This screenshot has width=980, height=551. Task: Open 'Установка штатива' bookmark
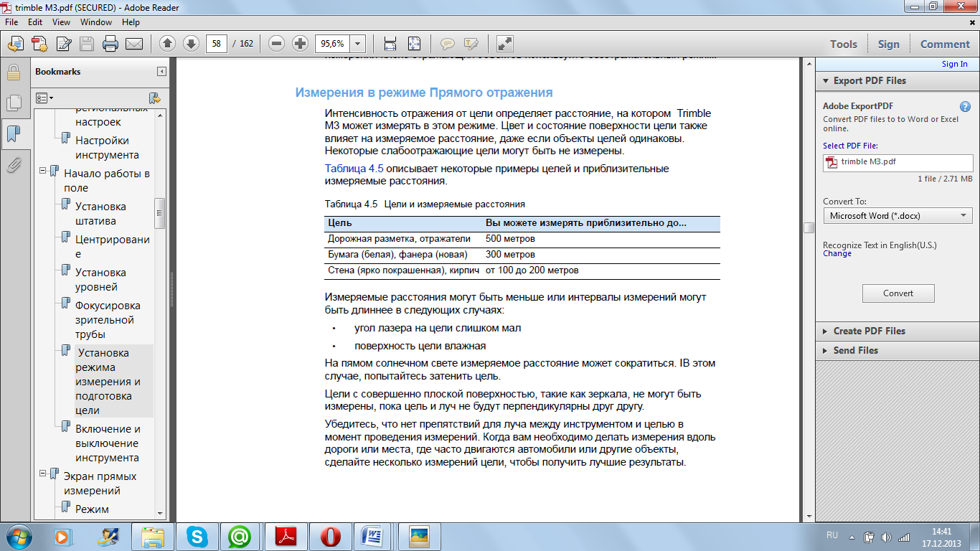tap(100, 214)
